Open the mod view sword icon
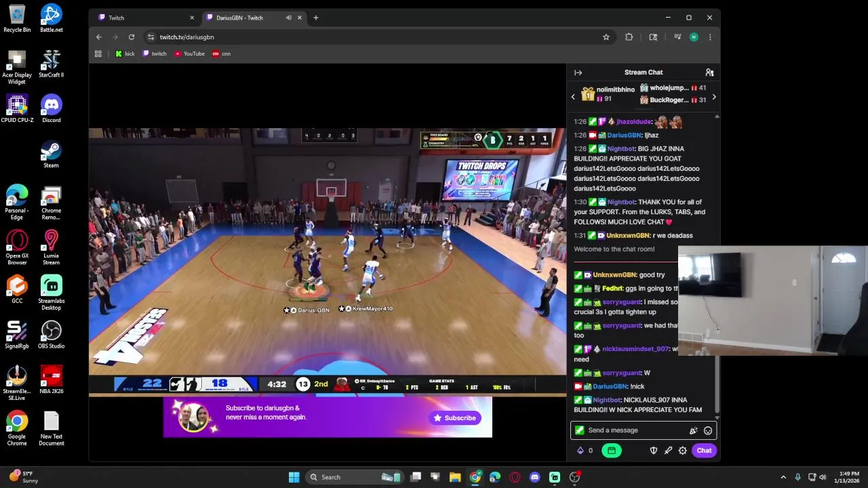This screenshot has width=868, height=488. pyautogui.click(x=668, y=451)
